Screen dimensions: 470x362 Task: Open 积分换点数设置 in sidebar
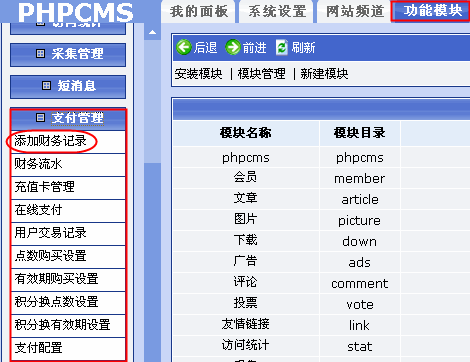click(68, 303)
